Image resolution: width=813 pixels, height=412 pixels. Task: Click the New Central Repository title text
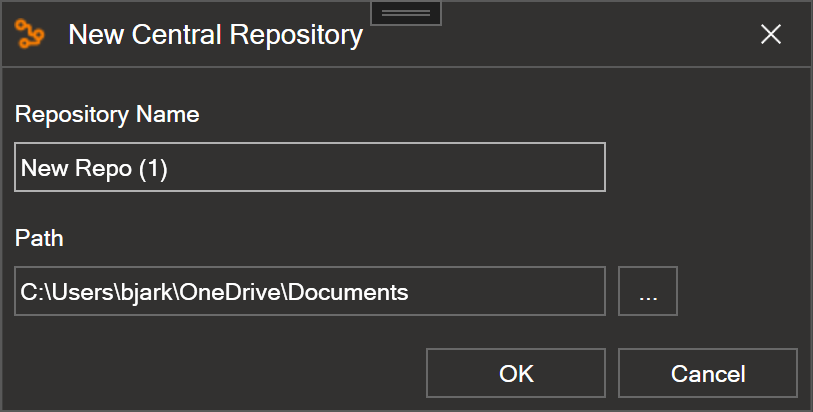(x=216, y=35)
